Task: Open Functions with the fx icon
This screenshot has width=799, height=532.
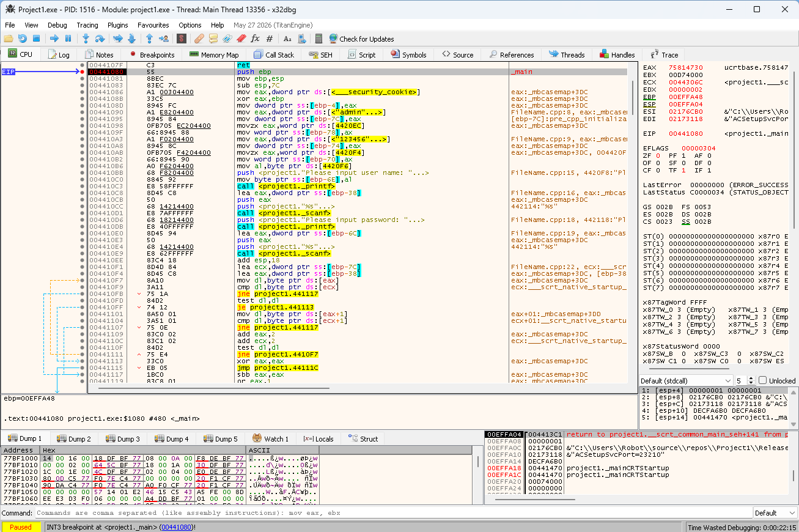Action: pos(255,39)
